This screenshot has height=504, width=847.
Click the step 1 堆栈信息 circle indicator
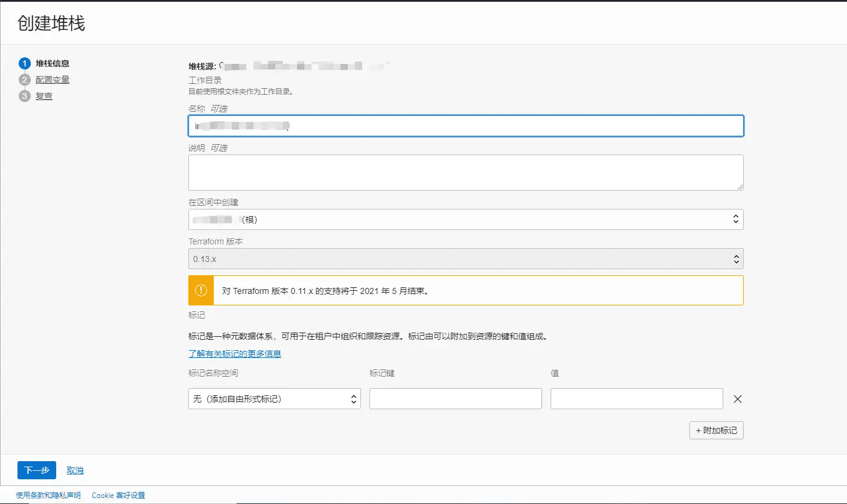tap(25, 63)
